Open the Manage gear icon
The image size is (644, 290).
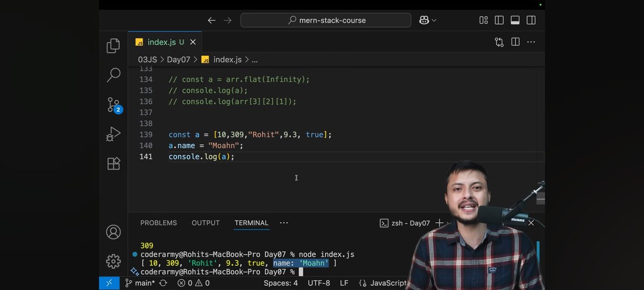pyautogui.click(x=113, y=261)
